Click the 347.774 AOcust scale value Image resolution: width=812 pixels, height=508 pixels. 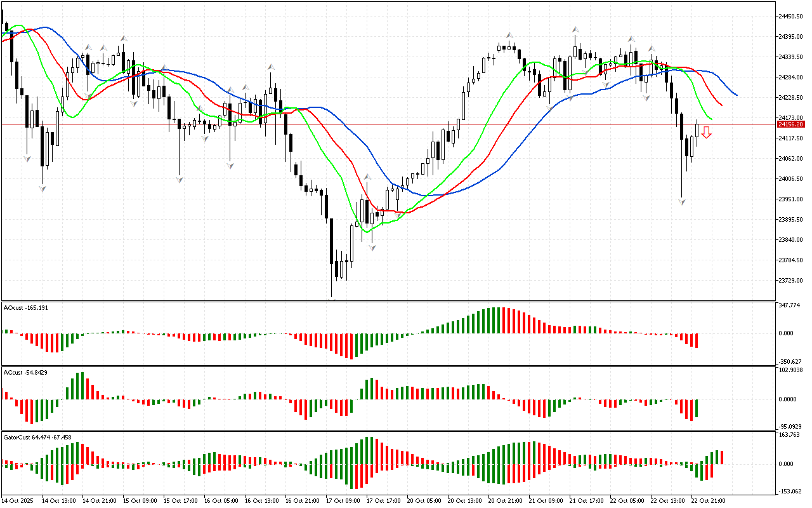pyautogui.click(x=789, y=305)
